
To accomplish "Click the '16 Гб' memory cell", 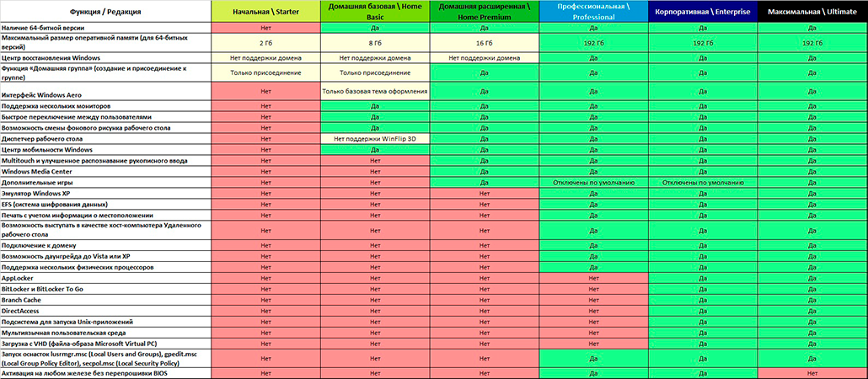I will pos(484,43).
